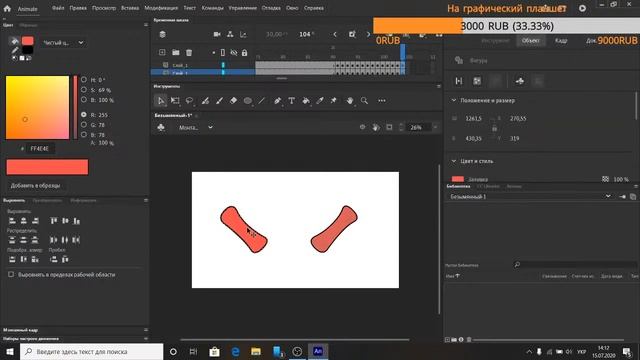Click the Заливка fill swatch in Properties
The height and width of the screenshot is (360, 640).
pyautogui.click(x=458, y=179)
